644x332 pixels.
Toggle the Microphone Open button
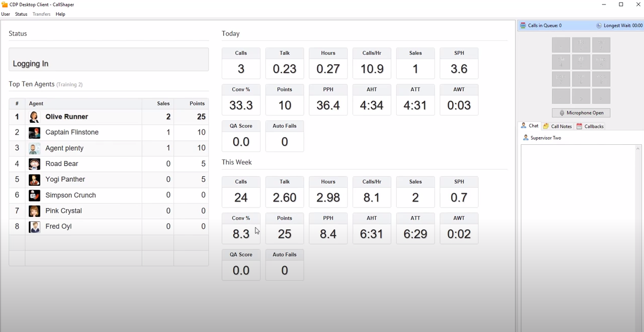(581, 113)
